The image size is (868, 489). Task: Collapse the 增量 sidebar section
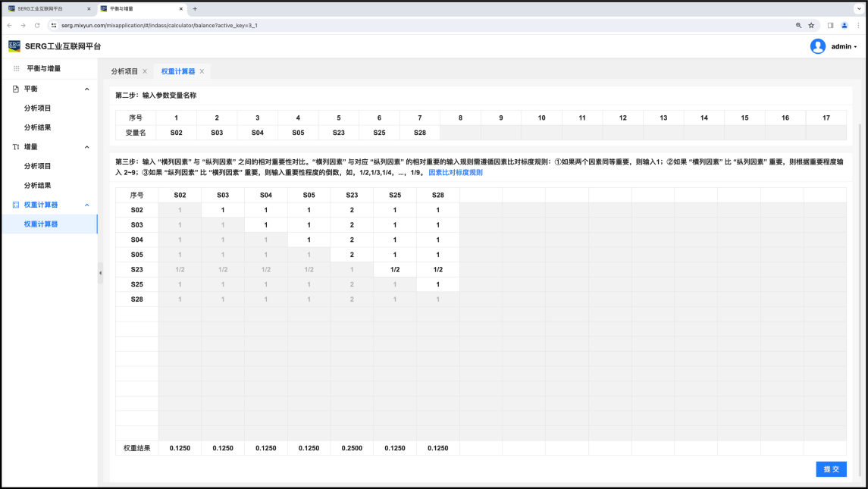86,147
